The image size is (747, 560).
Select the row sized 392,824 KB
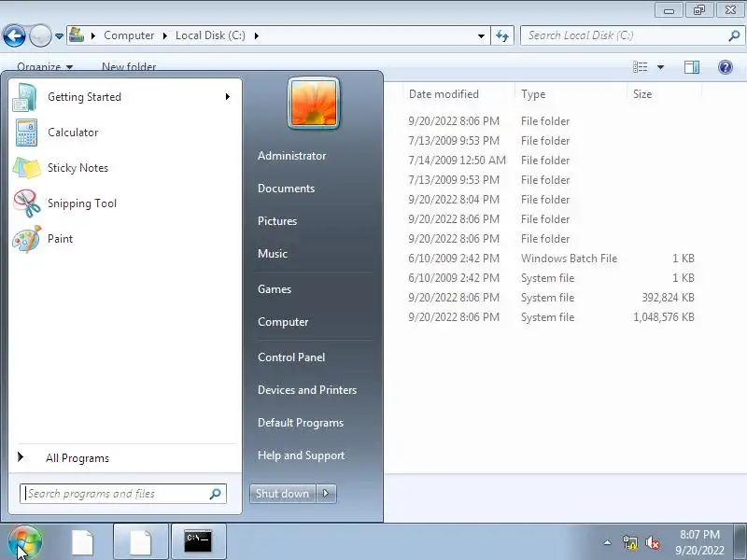[551, 298]
